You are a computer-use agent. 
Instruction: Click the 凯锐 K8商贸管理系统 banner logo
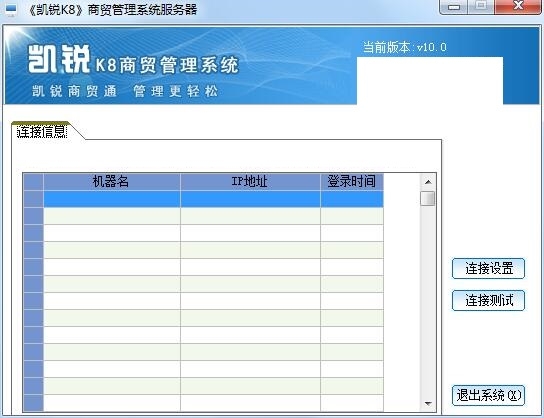133,59
